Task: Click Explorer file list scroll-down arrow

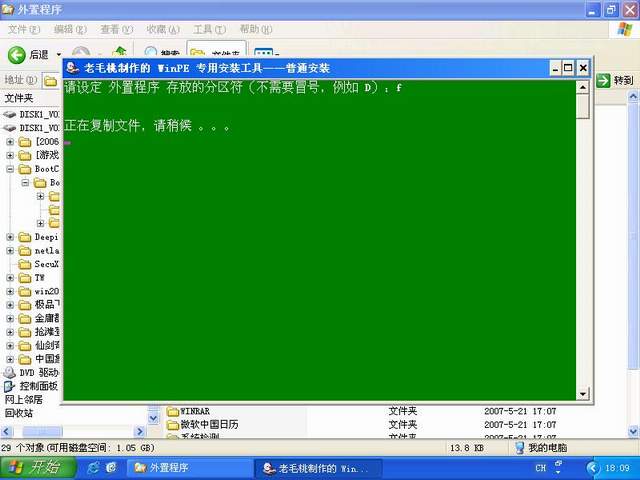Action: [633, 431]
